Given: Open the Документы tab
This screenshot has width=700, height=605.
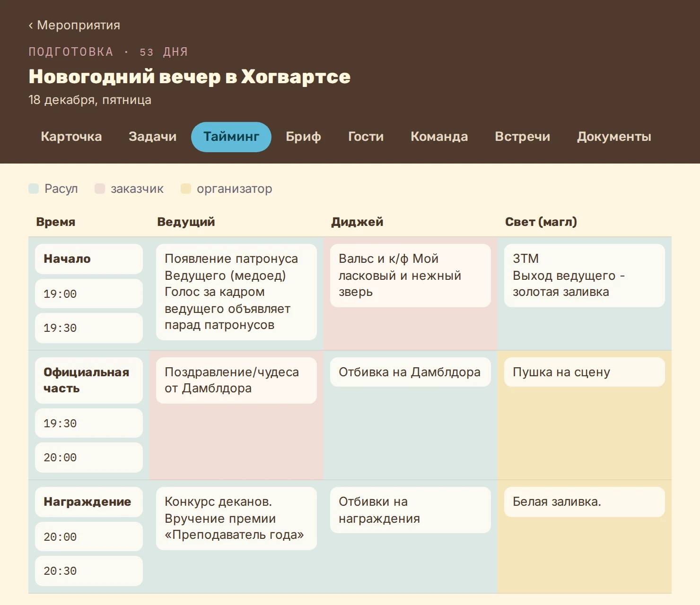Looking at the screenshot, I should point(614,137).
